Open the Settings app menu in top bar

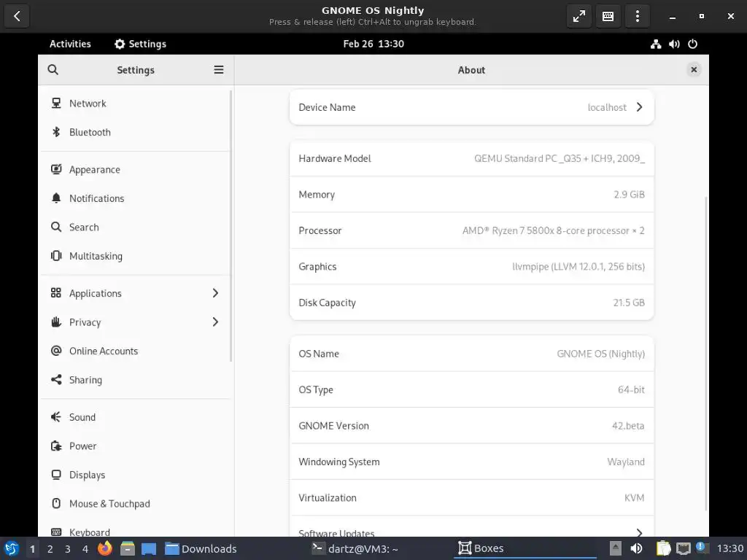pyautogui.click(x=141, y=44)
